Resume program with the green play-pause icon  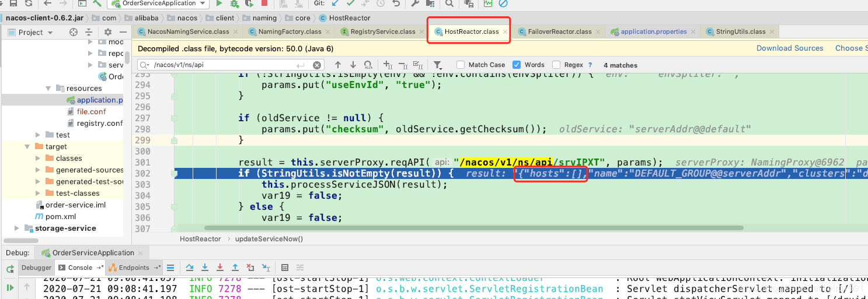tap(10, 287)
